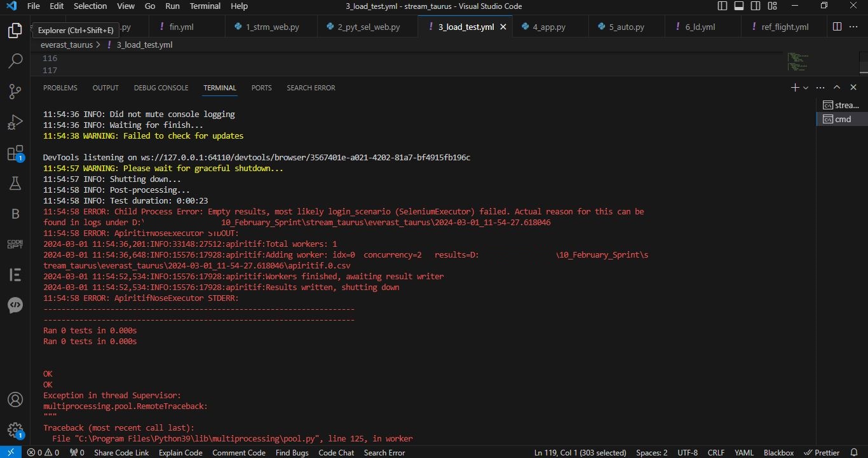Image resolution: width=868 pixels, height=458 pixels.
Task: Open the 5_auto.py editor tab
Action: click(627, 27)
